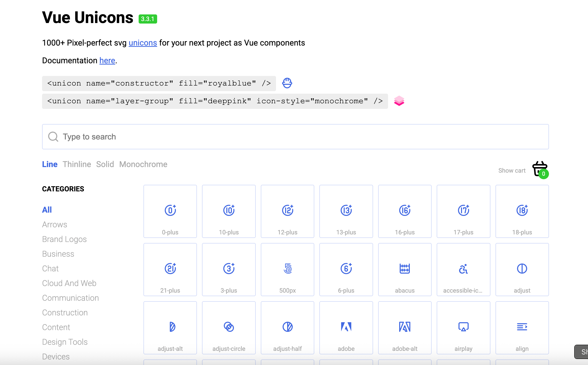Switch to the Monochrome style tab
588x365 pixels.
pyautogui.click(x=143, y=164)
